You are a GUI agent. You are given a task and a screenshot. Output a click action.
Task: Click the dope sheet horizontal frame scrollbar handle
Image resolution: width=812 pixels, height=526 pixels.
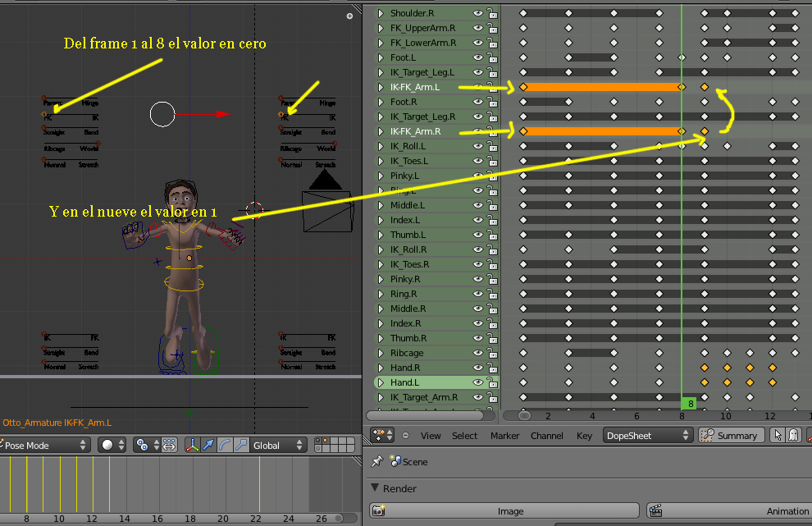(524, 415)
